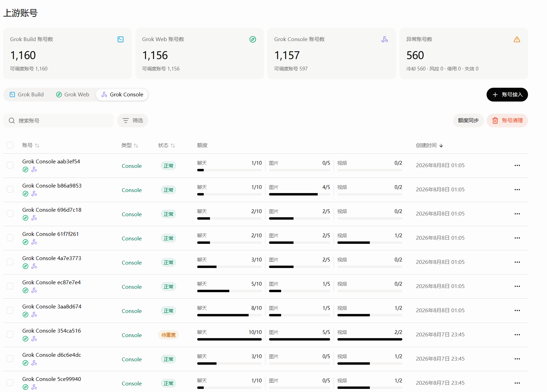Click the search magnifier icon
Viewport: 547px width, 392px height.
12,121
